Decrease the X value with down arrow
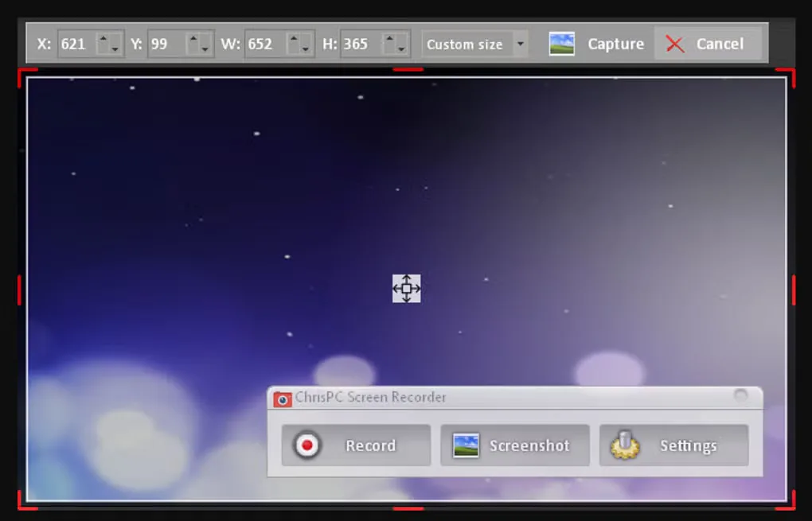Viewport: 812px width, 521px height. click(x=115, y=49)
